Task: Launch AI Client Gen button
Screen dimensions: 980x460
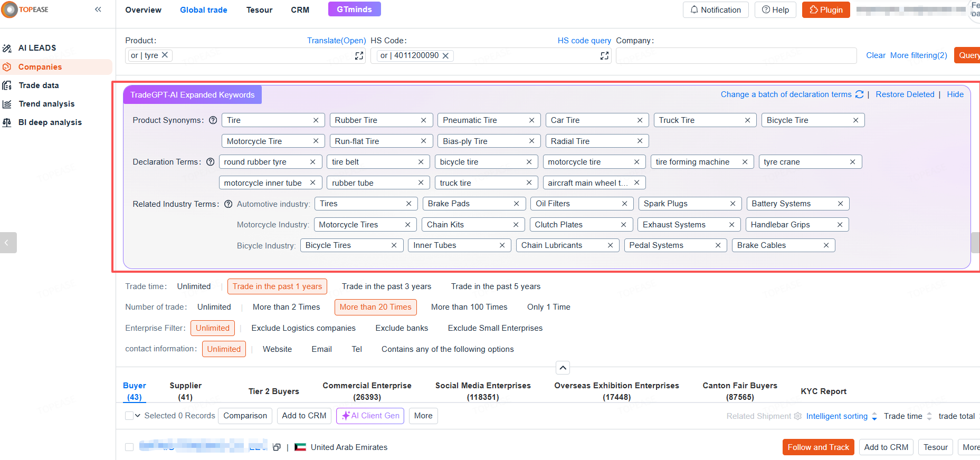Action: 370,416
